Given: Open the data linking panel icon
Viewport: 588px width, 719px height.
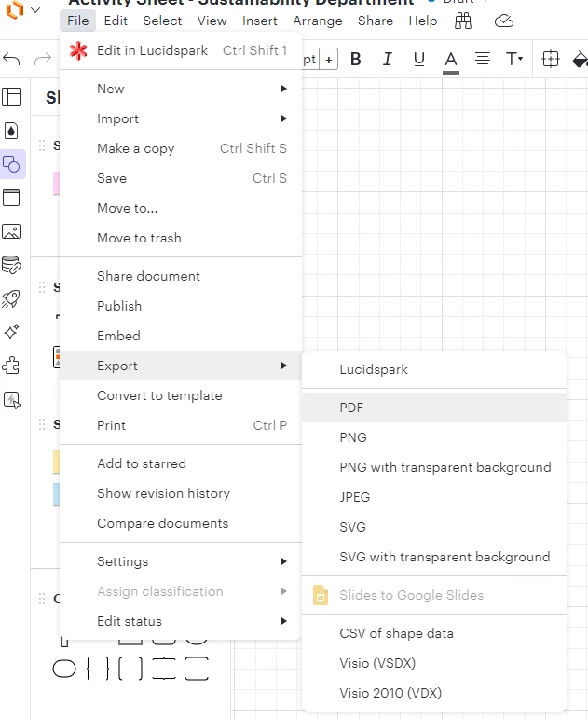Looking at the screenshot, I should [x=11, y=265].
